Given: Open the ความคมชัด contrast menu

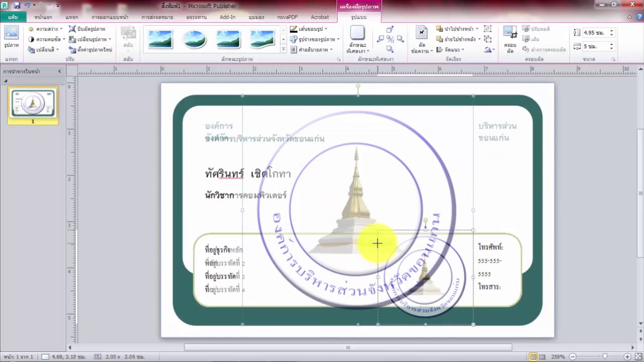Looking at the screenshot, I should [x=47, y=39].
